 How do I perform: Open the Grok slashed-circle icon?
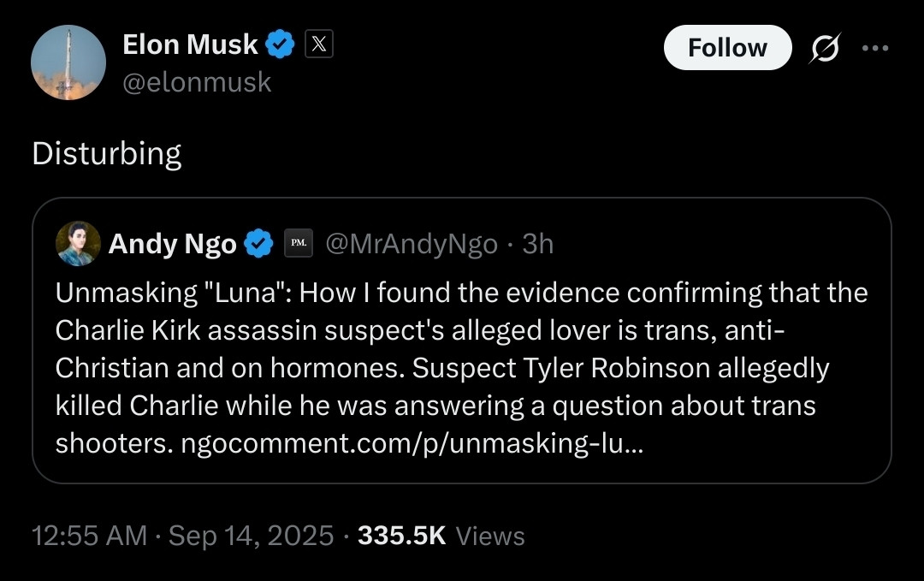pos(824,48)
